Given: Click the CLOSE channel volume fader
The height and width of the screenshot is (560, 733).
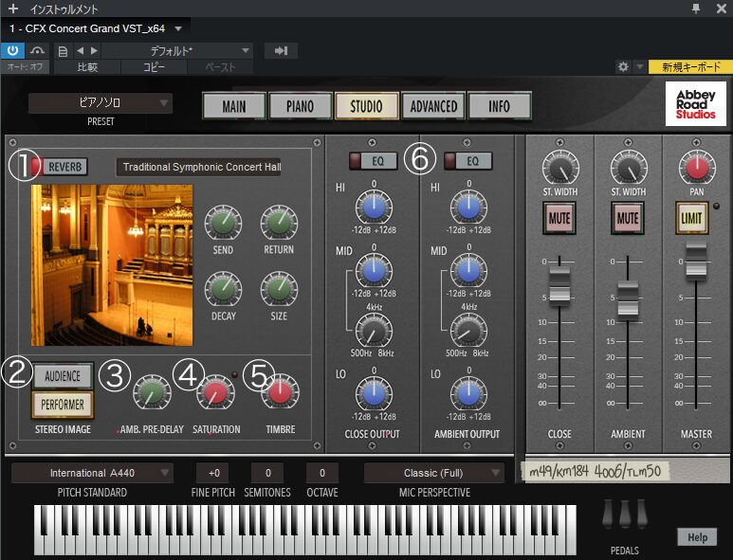Looking at the screenshot, I should [559, 286].
